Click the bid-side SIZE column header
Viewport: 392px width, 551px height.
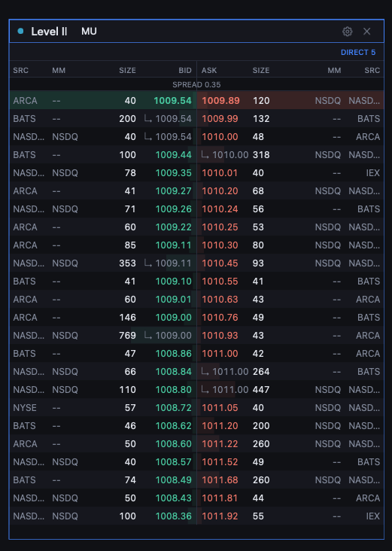click(127, 70)
